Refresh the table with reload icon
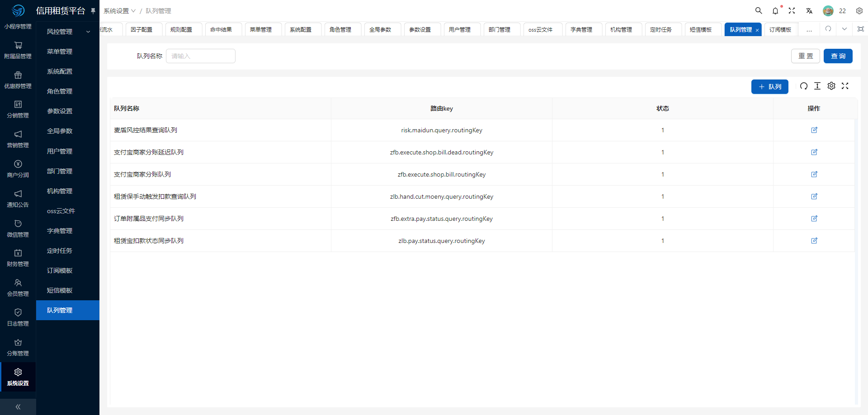 click(804, 86)
